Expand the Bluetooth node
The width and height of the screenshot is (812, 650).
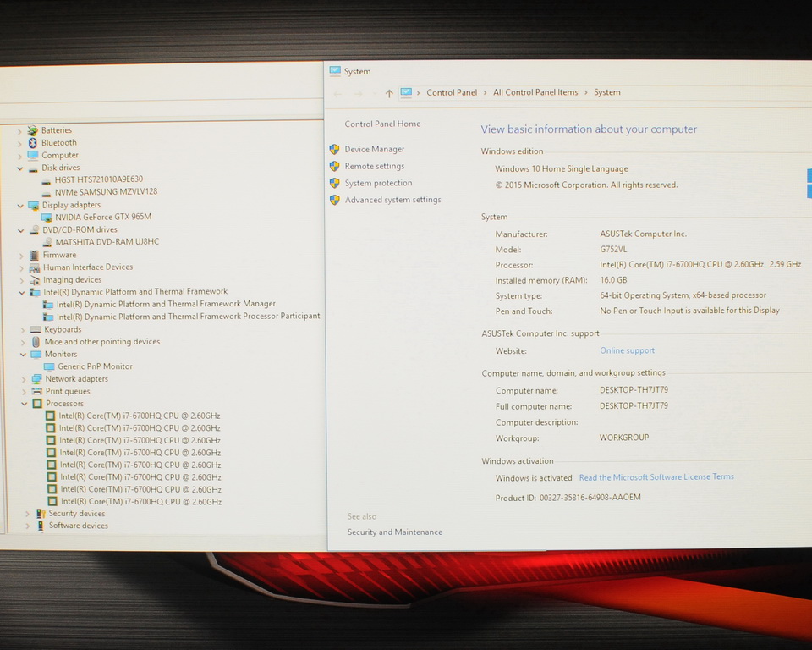19,144
